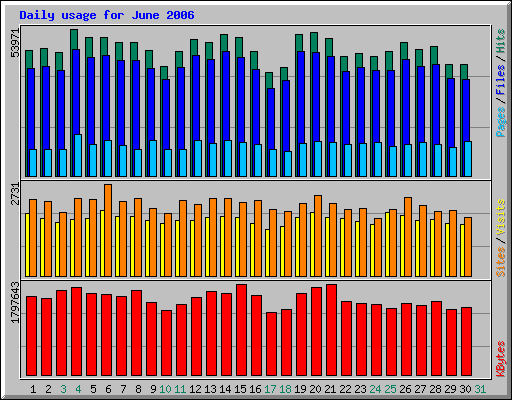Click the cyan Pages bar for day 30
Image resolution: width=512 pixels, height=400 pixels.
coord(468,159)
